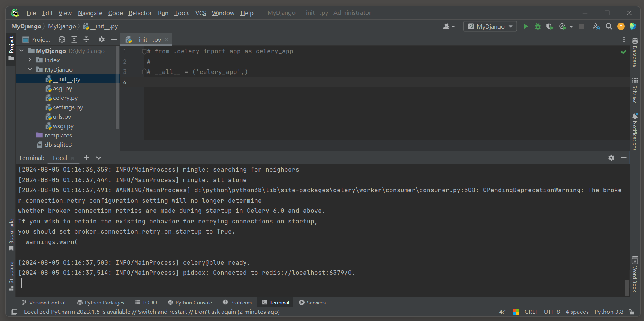Click the select opened file target icon
644x321 pixels.
click(62, 39)
